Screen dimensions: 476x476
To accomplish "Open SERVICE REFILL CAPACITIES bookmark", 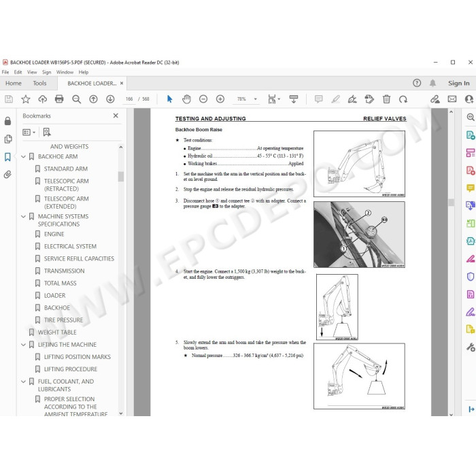I will click(80, 258).
